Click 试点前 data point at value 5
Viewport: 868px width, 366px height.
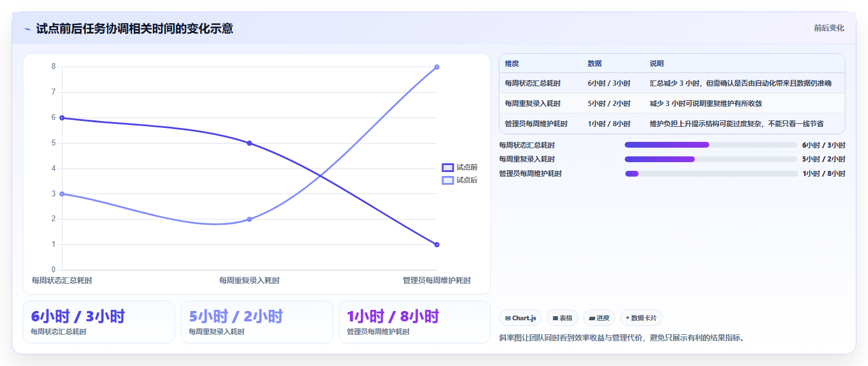coord(249,143)
